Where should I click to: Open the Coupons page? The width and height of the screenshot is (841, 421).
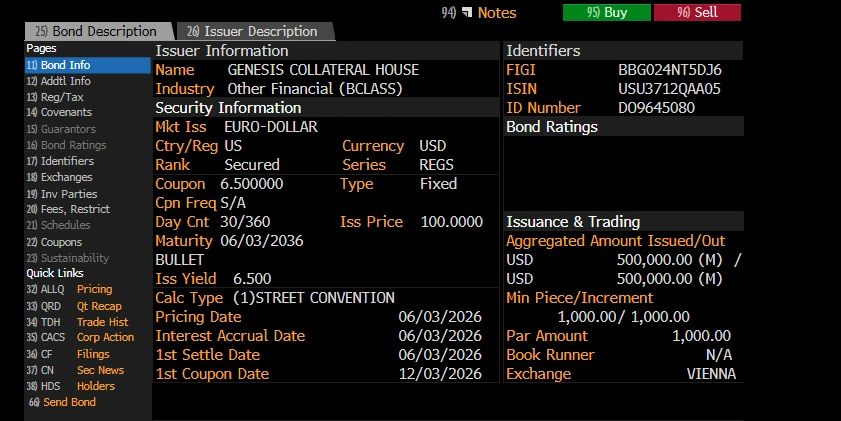tap(54, 242)
